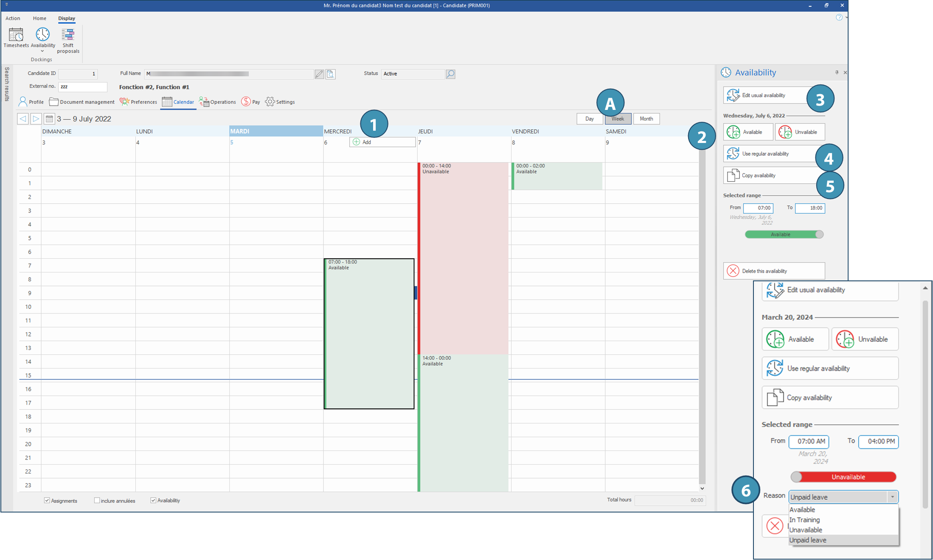Click the Candidate ID field
The width and height of the screenshot is (933, 560).
(x=78, y=74)
